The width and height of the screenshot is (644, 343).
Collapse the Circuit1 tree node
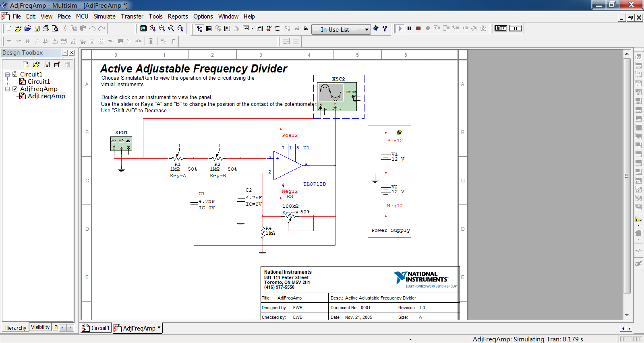pos(7,74)
